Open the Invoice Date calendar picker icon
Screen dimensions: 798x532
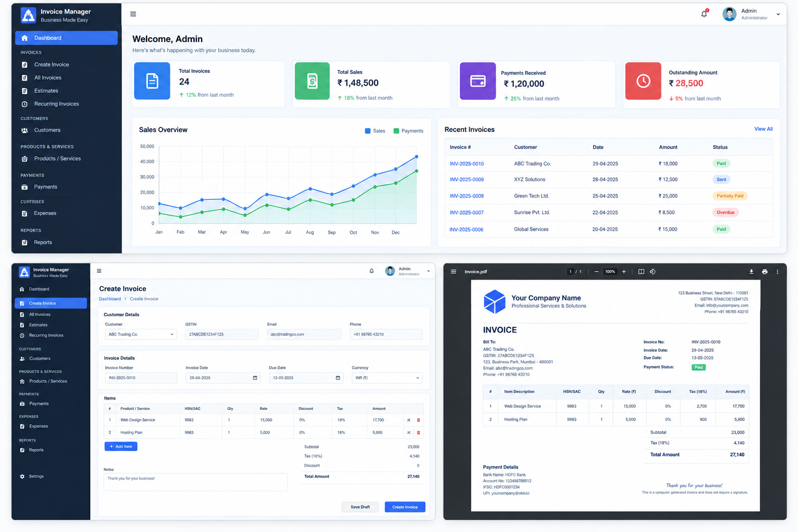pyautogui.click(x=255, y=378)
